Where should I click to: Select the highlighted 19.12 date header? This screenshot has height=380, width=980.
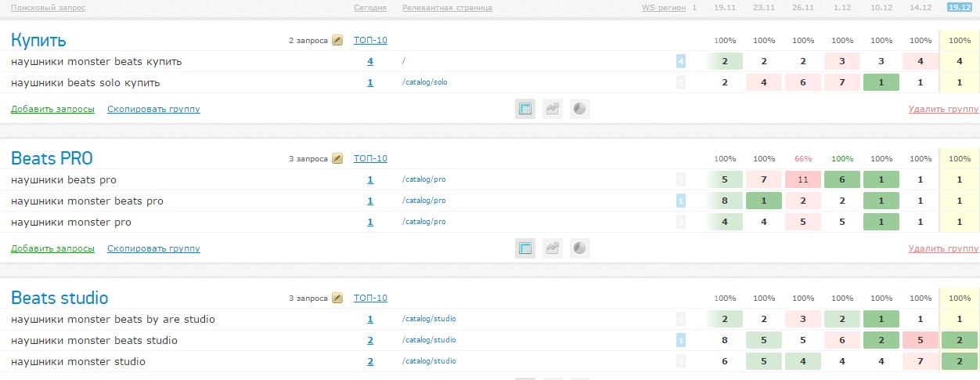(x=959, y=8)
